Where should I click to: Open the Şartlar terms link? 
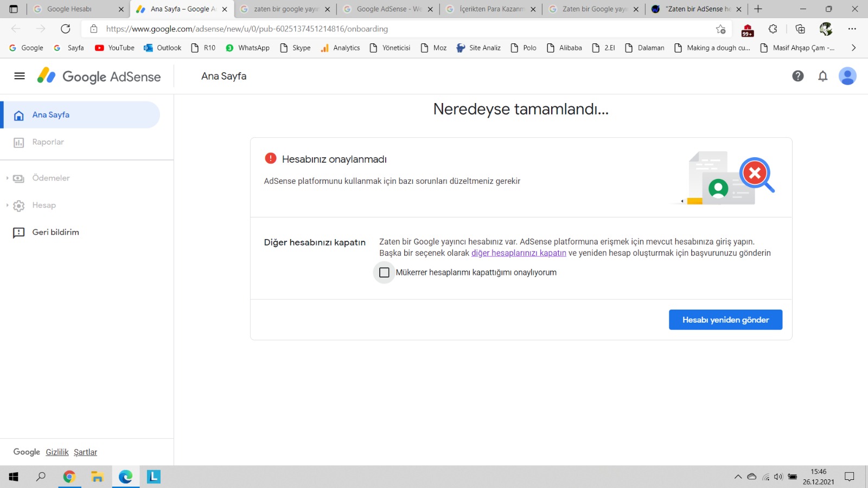coord(85,452)
